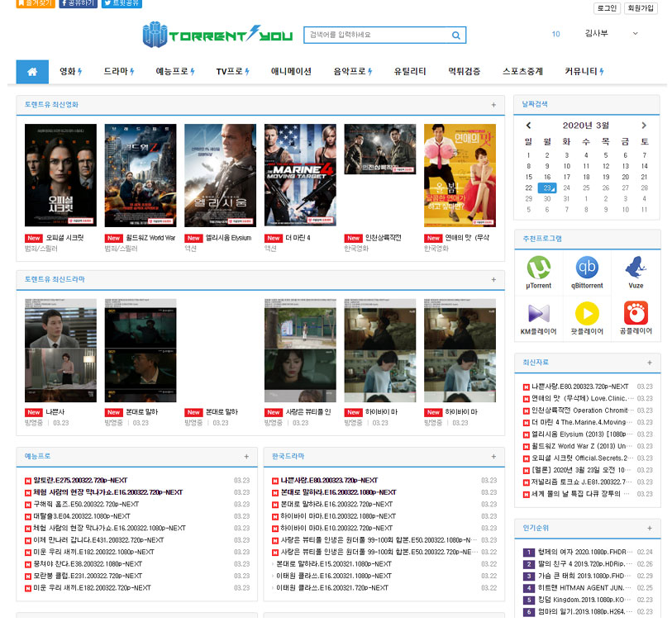Open 월드워Z World War movie poster
672x636 pixels.
[x=141, y=175]
